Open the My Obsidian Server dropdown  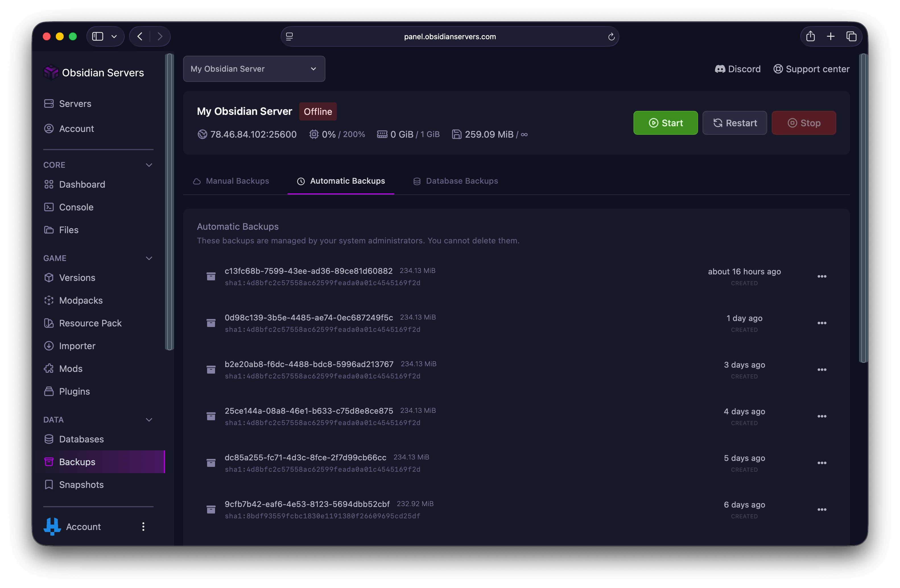click(254, 69)
